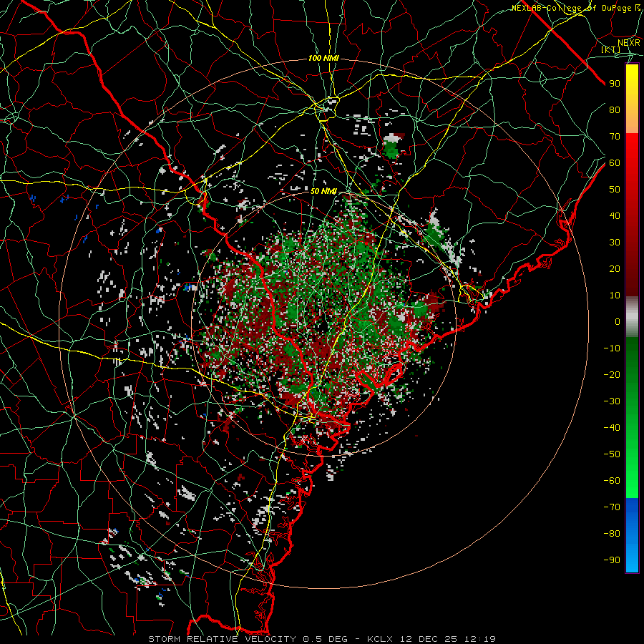Click the "10" value on the velocity scale
The image size is (644, 644).
pyautogui.click(x=615, y=296)
